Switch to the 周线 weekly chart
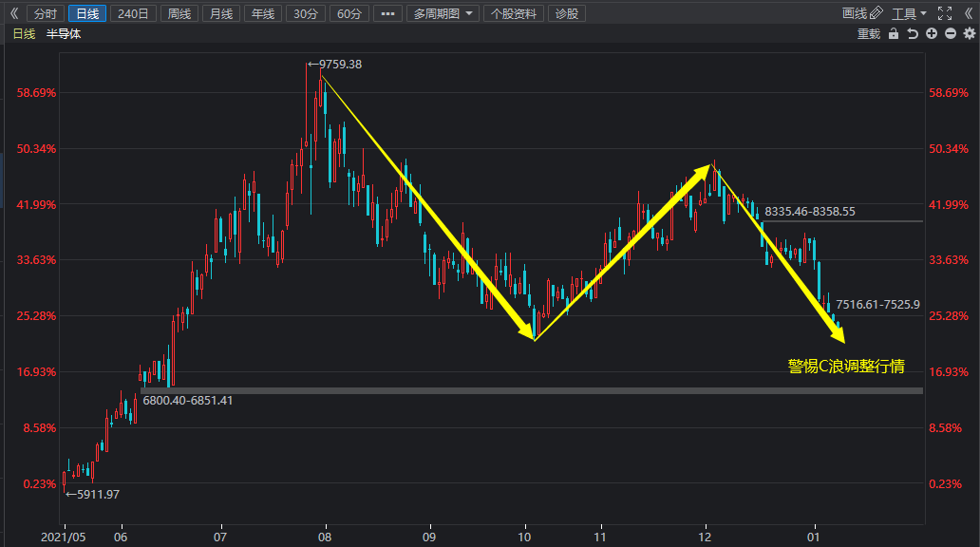Screen dimensions: 980x547 tap(179, 13)
